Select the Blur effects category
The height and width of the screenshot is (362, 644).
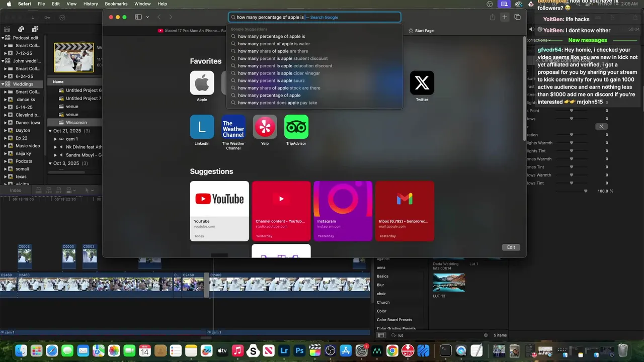pyautogui.click(x=380, y=285)
